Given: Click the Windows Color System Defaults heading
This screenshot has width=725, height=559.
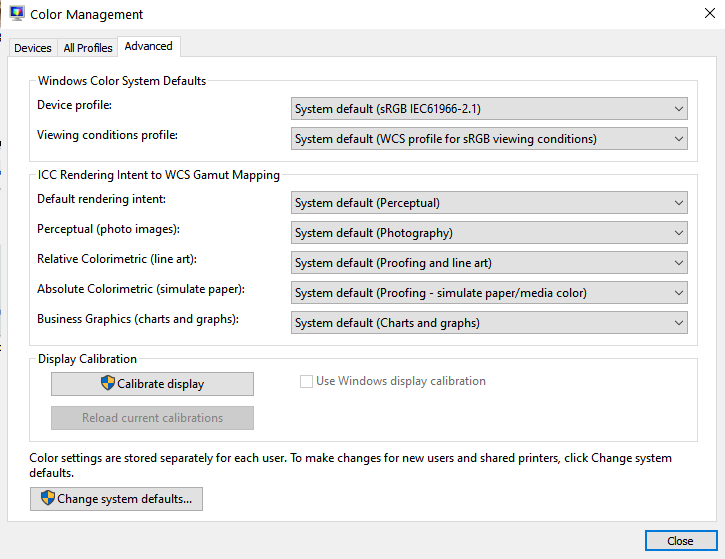Looking at the screenshot, I should coord(122,81).
